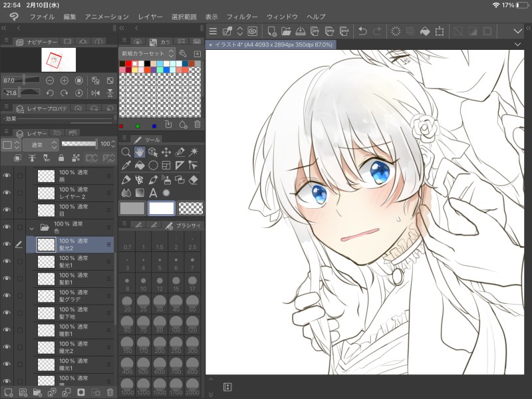The width and height of the screenshot is (532, 399).
Task: Click zoom in plus button in Navigator
Action: point(64,80)
